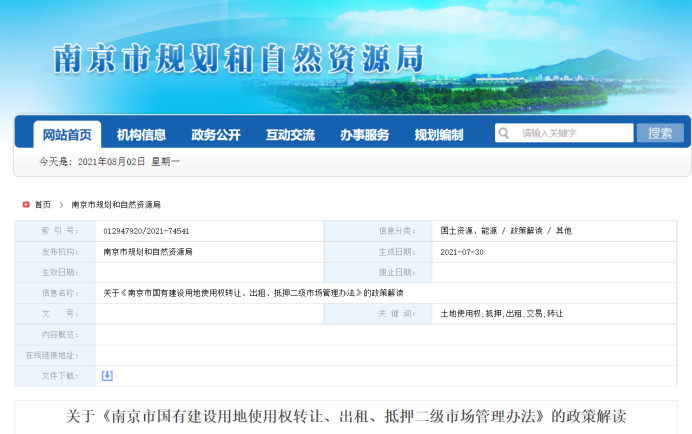The image size is (692, 434).
Task: Click the 信息名称 row policy title text
Action: coord(253,293)
